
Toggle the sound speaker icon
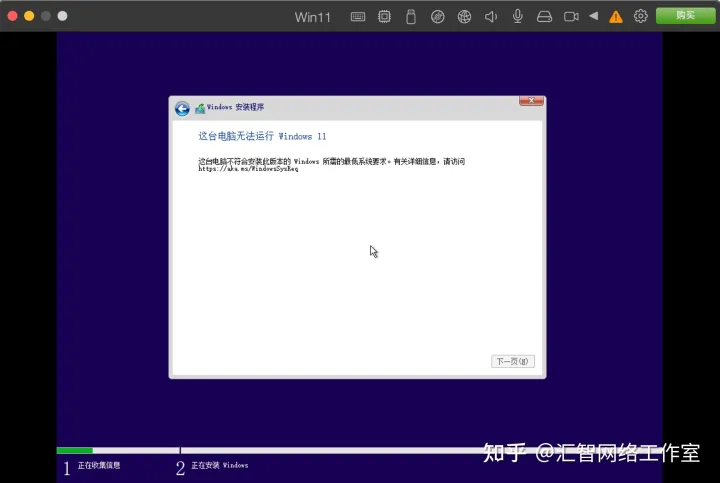tap(491, 17)
